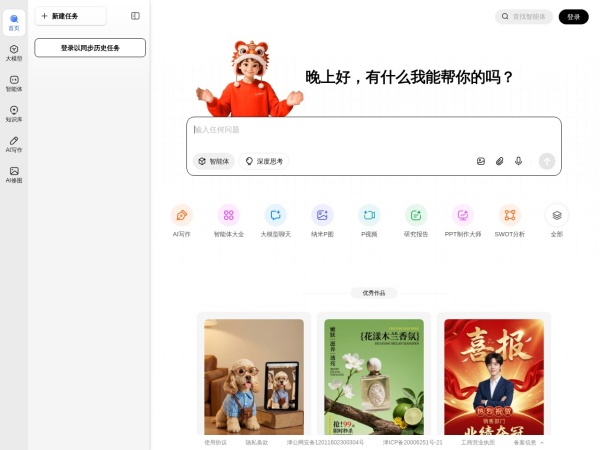Open the SWOT分析 shortcut
The image size is (600, 450).
(x=510, y=221)
